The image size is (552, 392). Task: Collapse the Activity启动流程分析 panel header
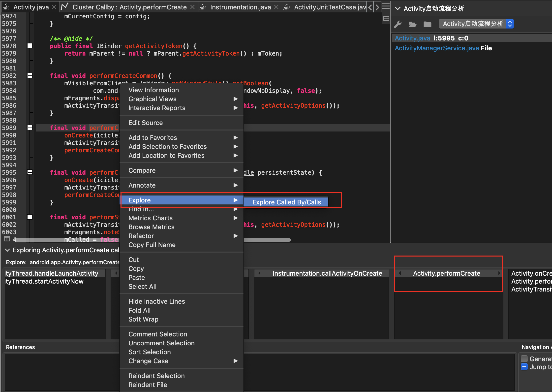click(398, 8)
